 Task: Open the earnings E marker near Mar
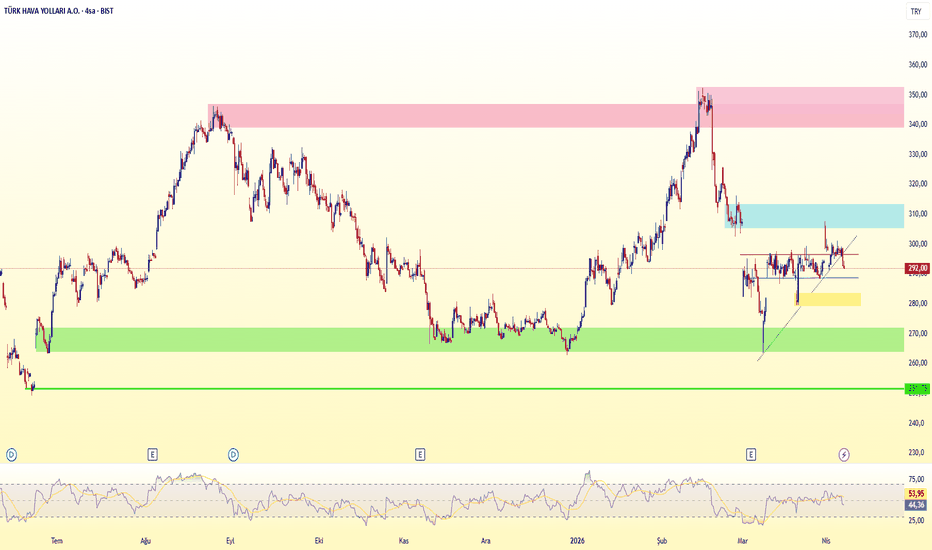click(751, 455)
